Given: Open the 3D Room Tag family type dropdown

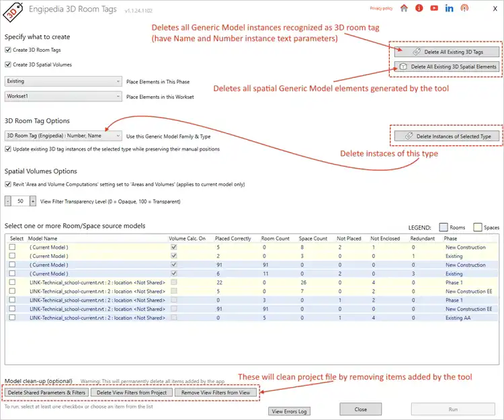Looking at the screenshot, I should 62,136.
